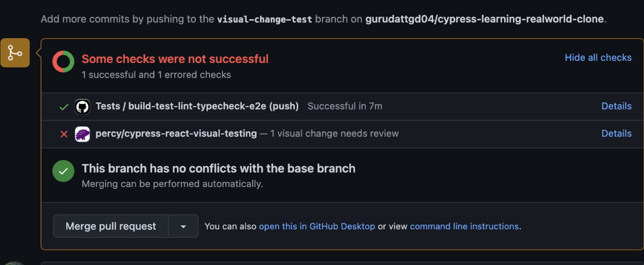Viewport: 644px width, 265px height.
Task: Click the green checkmark beside the Tests check
Action: (x=64, y=106)
